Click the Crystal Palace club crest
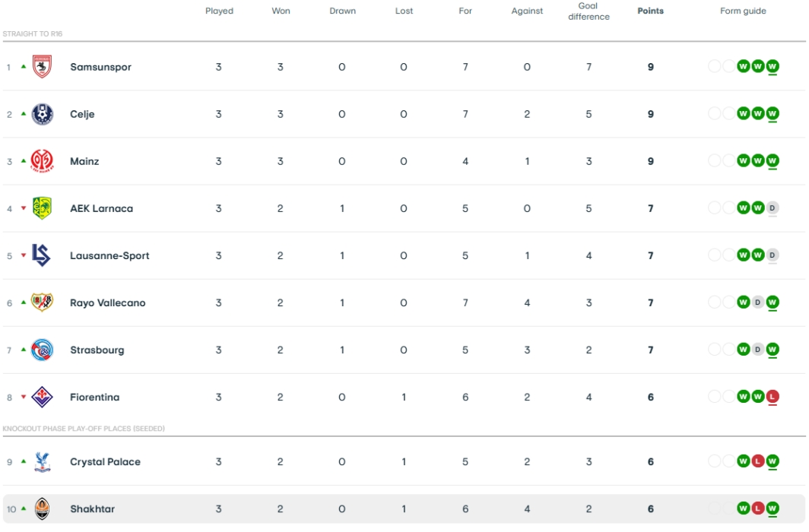This screenshot has width=809, height=532. 42,461
